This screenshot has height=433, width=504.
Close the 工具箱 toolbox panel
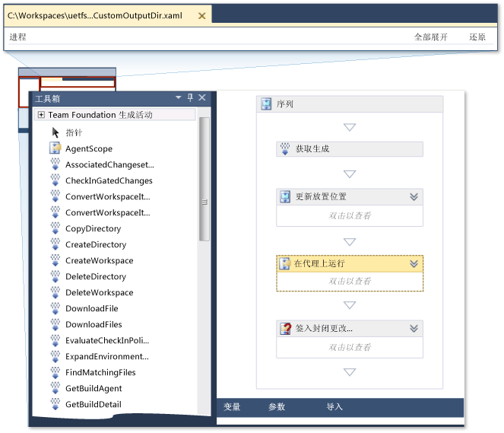coord(202,97)
